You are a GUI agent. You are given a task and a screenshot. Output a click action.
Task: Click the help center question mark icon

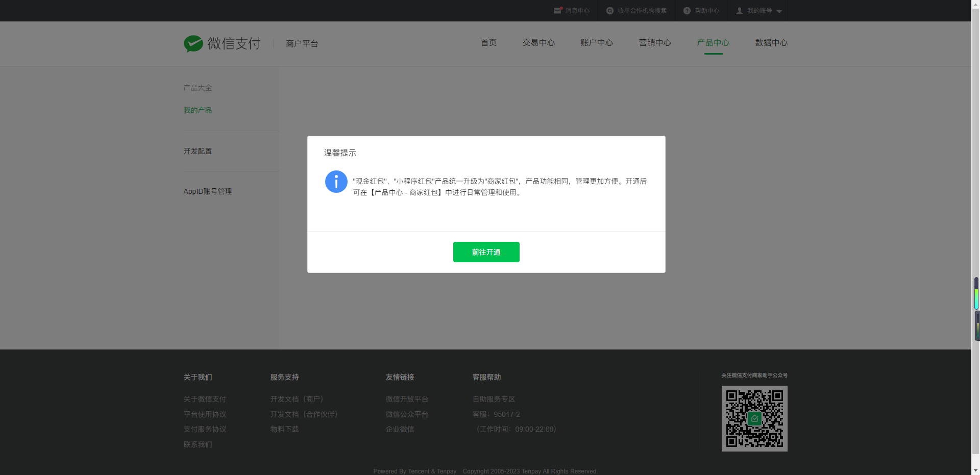687,11
